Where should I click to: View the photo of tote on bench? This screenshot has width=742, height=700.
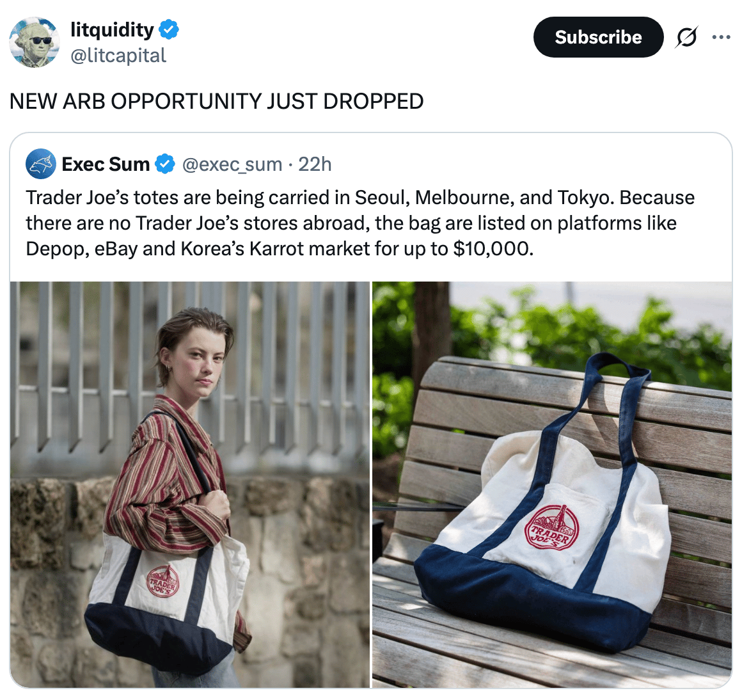pyautogui.click(x=552, y=484)
